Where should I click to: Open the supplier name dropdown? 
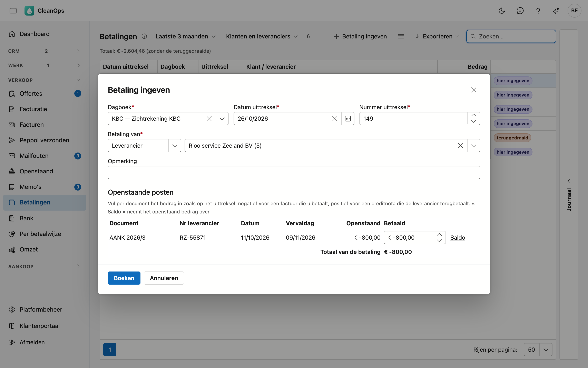coord(473,146)
